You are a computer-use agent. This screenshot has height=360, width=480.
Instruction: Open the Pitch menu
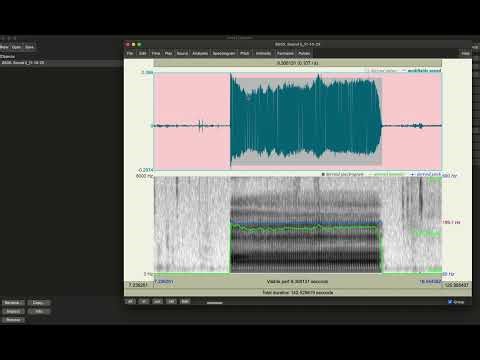(245, 53)
